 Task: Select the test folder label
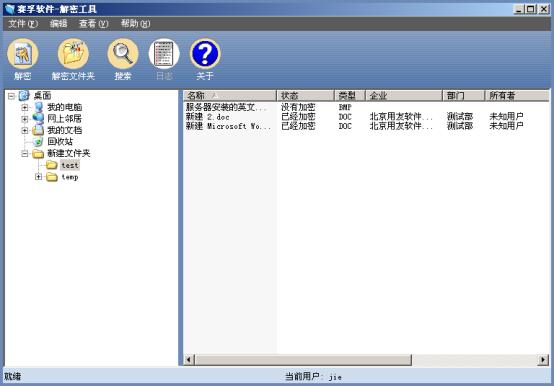70,165
